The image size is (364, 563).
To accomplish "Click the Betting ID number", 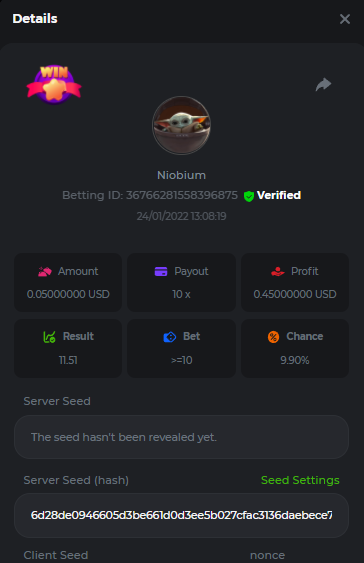I will pos(182,195).
